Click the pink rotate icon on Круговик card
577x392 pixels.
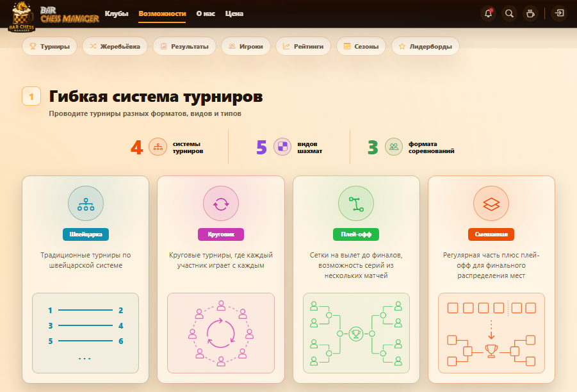click(x=221, y=204)
